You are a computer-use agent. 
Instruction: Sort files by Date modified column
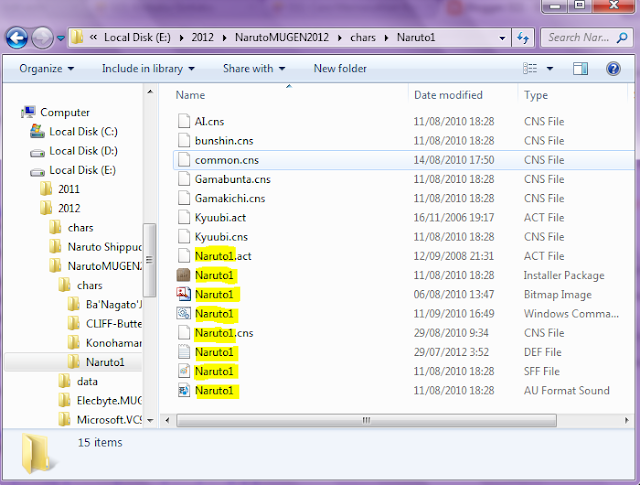point(448,95)
